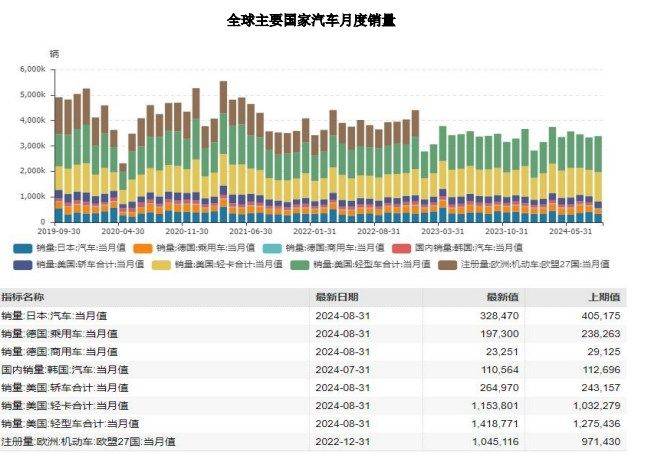Click the blue Japan auto sales legend swatch
Image resolution: width=664 pixels, height=457 pixels.
coord(22,247)
